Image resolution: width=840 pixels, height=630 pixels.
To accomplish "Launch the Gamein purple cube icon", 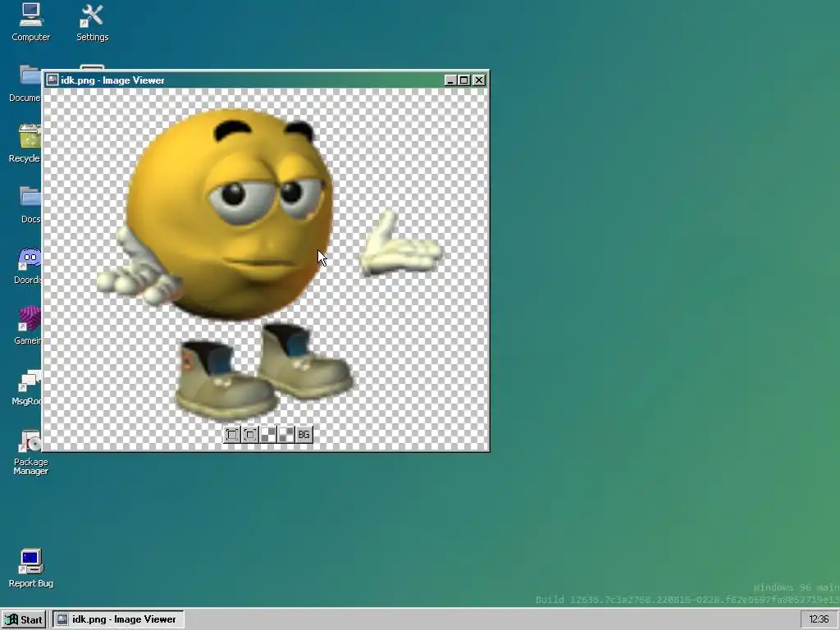I will pos(28,326).
